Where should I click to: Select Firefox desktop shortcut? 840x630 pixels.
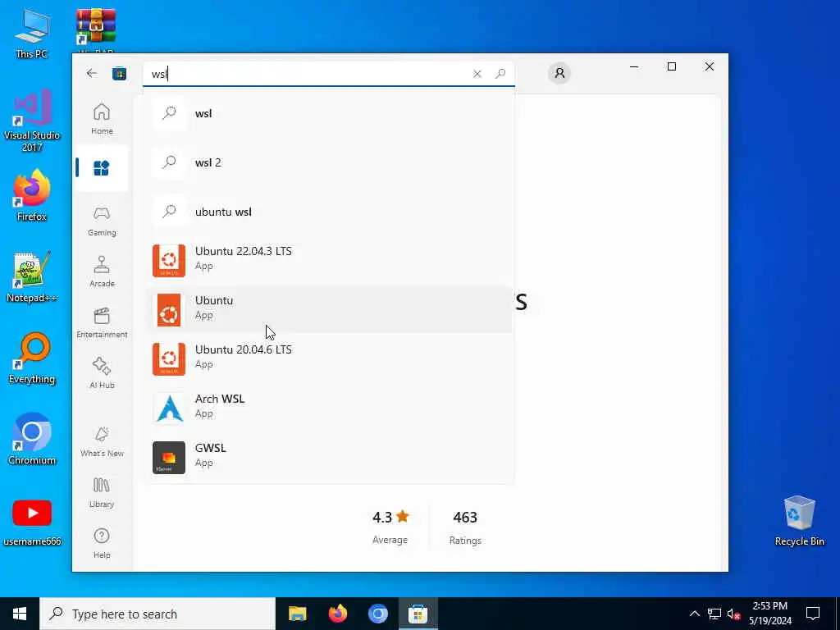pyautogui.click(x=32, y=195)
